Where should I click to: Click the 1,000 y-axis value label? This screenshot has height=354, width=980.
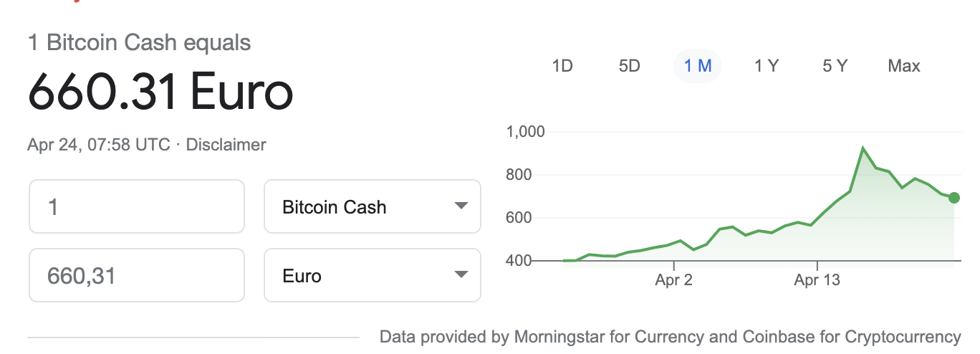(x=525, y=132)
